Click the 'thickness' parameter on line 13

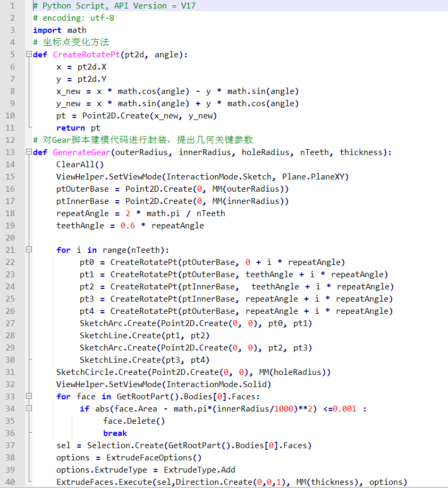point(361,152)
